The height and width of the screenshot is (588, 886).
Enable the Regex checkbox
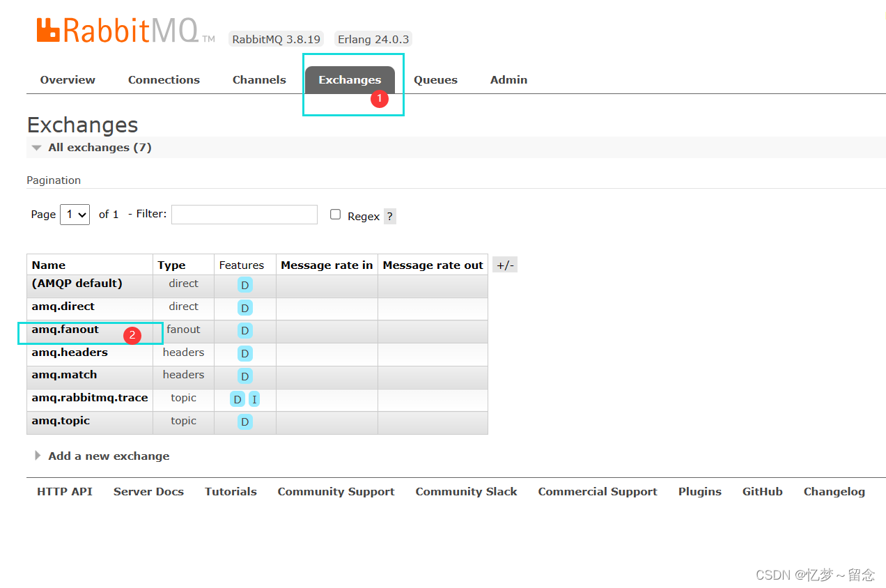[x=335, y=215]
